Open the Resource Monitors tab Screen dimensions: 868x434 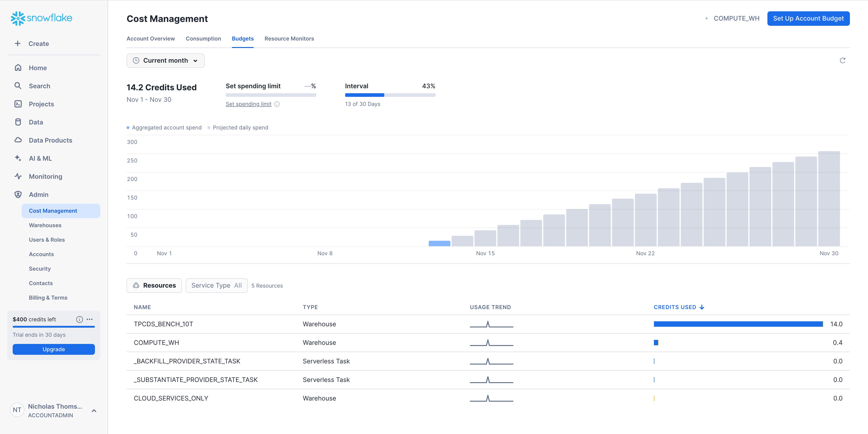point(289,38)
